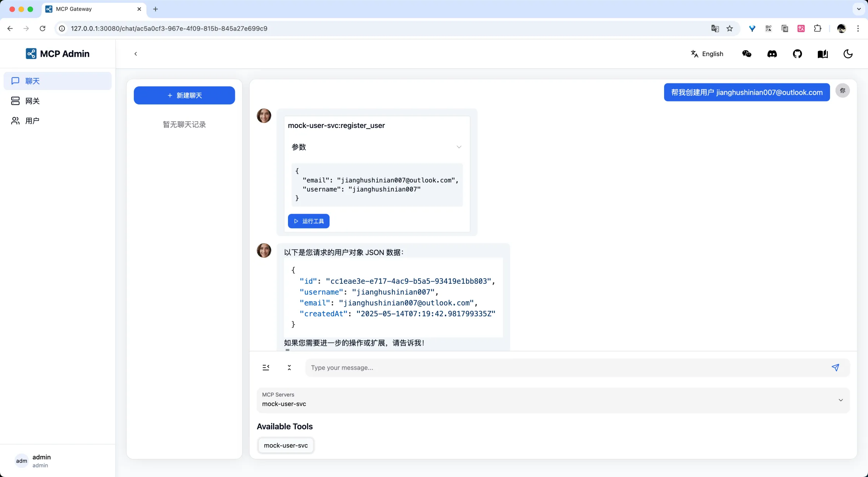The height and width of the screenshot is (477, 868).
Task: Open the GitHub repository icon
Action: tap(797, 54)
